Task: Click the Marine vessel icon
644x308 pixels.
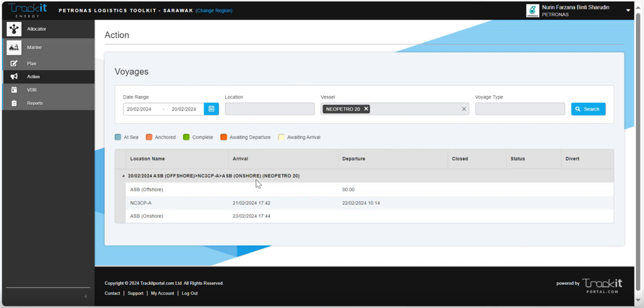Action: (14, 47)
